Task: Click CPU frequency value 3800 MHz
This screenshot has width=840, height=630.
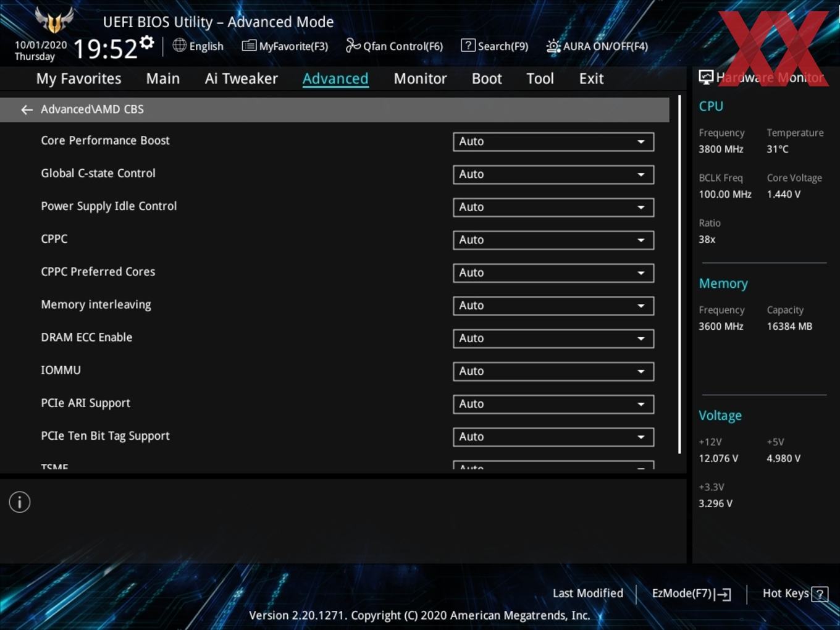Action: coord(721,149)
